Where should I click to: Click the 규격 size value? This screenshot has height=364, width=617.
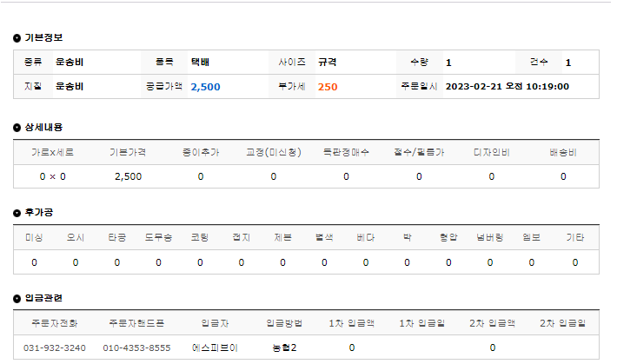(x=327, y=63)
